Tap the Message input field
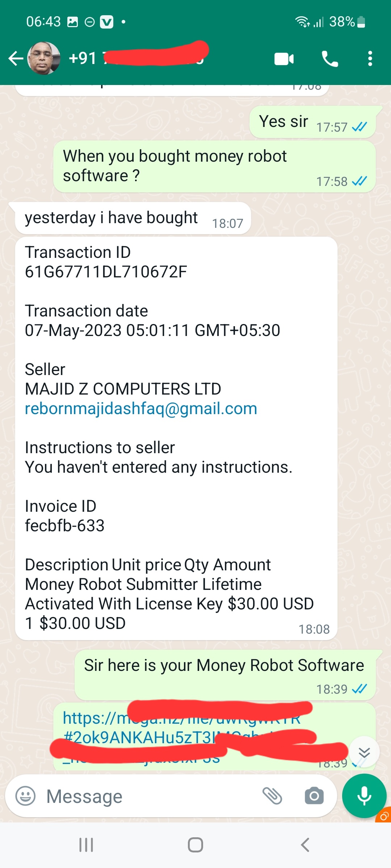 pyautogui.click(x=145, y=796)
